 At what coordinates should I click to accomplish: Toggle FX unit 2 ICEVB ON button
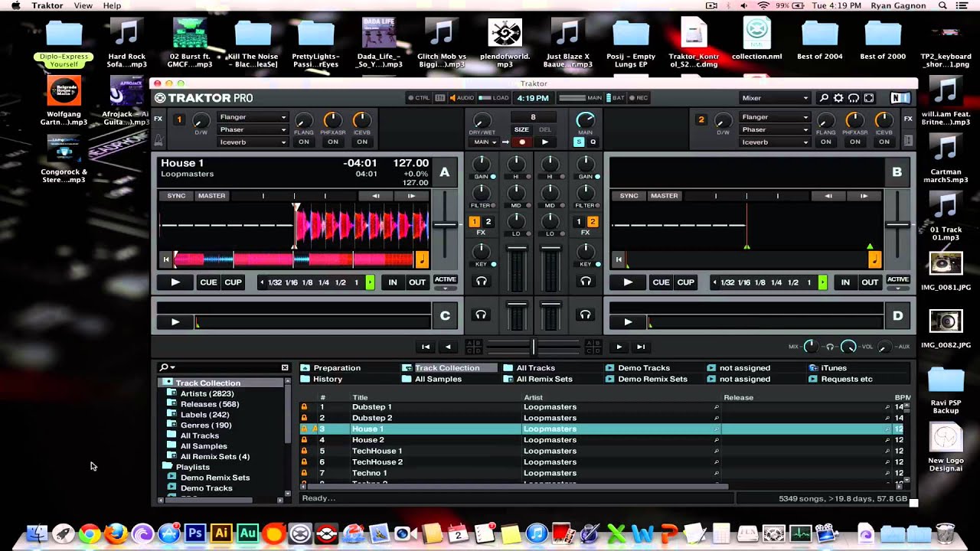click(x=884, y=142)
